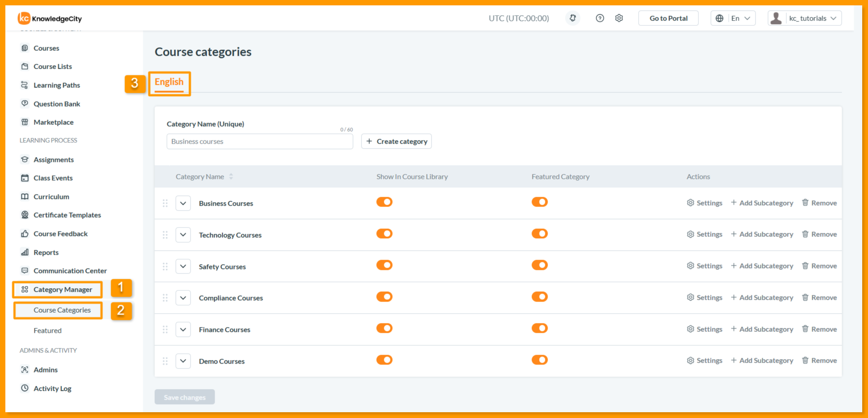Add Subcategory to Safety Courses
This screenshot has width=868, height=418.
tap(762, 265)
